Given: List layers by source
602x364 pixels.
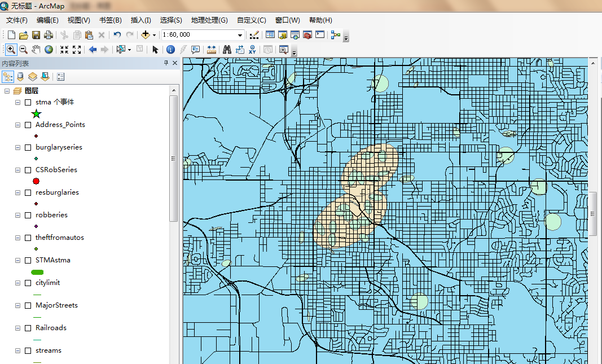Looking at the screenshot, I should pyautogui.click(x=20, y=77).
